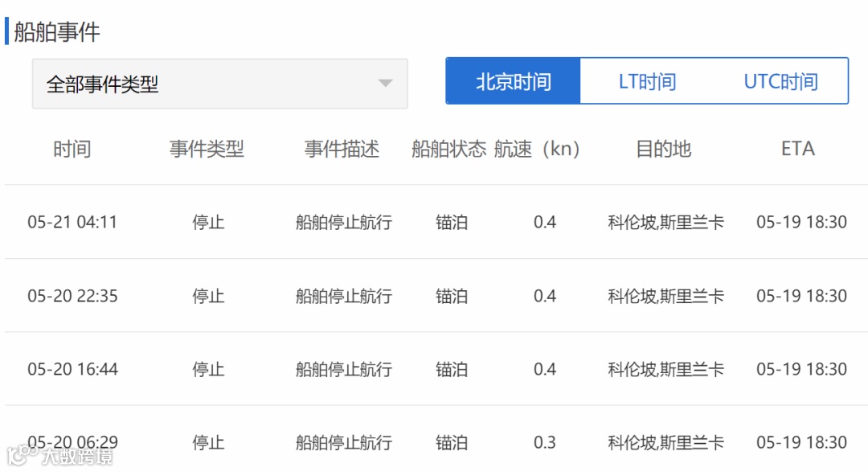Click 停止 in the 05-20 06:29 row
This screenshot has height=472, width=868.
208,442
